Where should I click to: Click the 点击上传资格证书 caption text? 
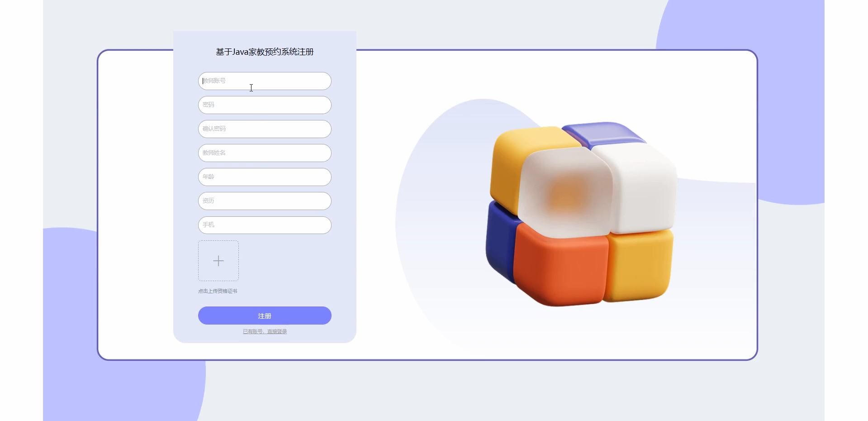pos(218,291)
